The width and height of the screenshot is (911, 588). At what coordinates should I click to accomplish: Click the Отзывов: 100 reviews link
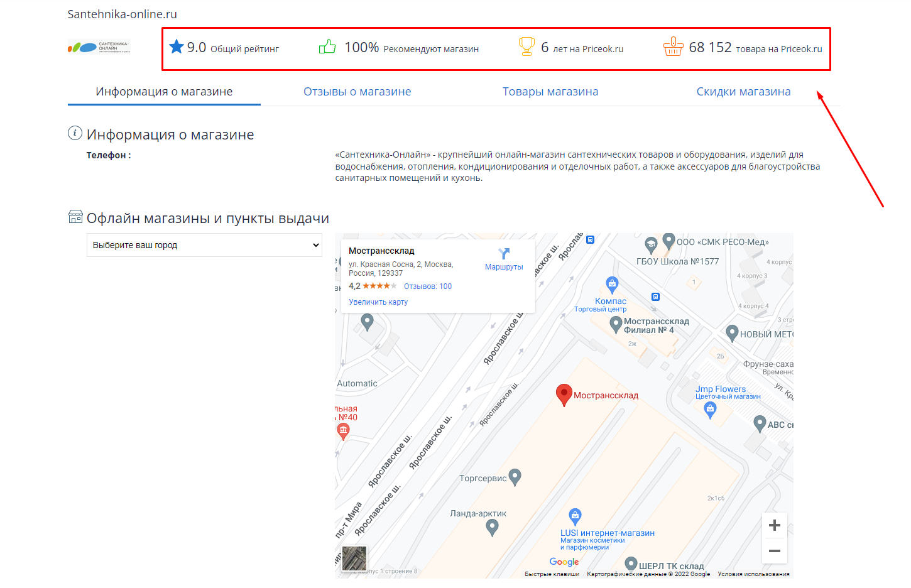(x=428, y=286)
